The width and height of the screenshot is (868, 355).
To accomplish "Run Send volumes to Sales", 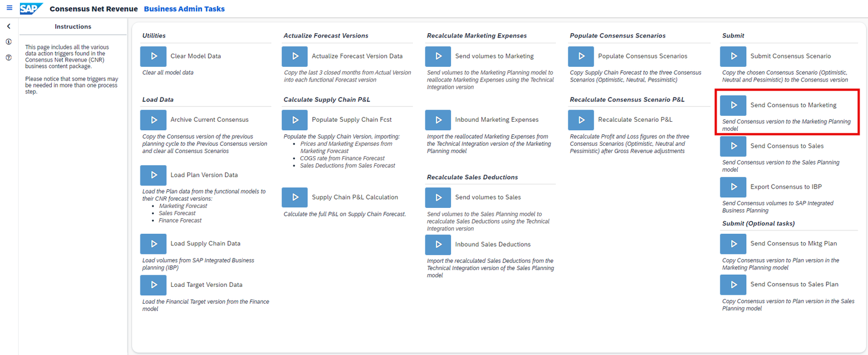I will coord(438,197).
